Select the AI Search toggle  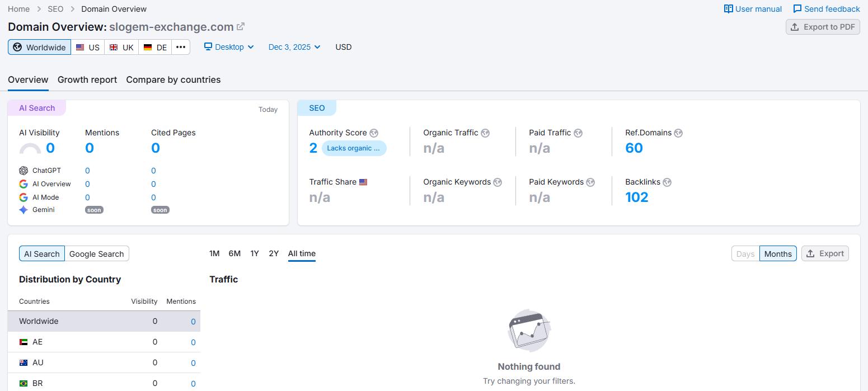42,253
